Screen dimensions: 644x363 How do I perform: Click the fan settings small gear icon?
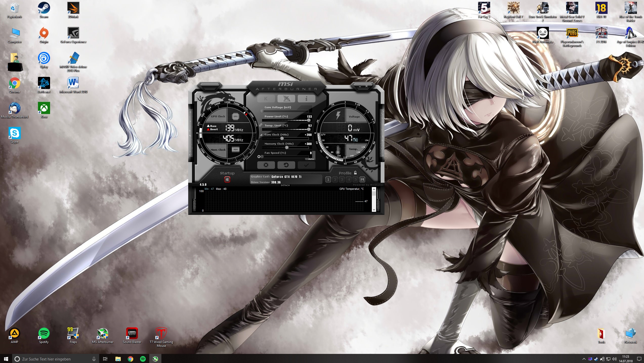(x=259, y=157)
